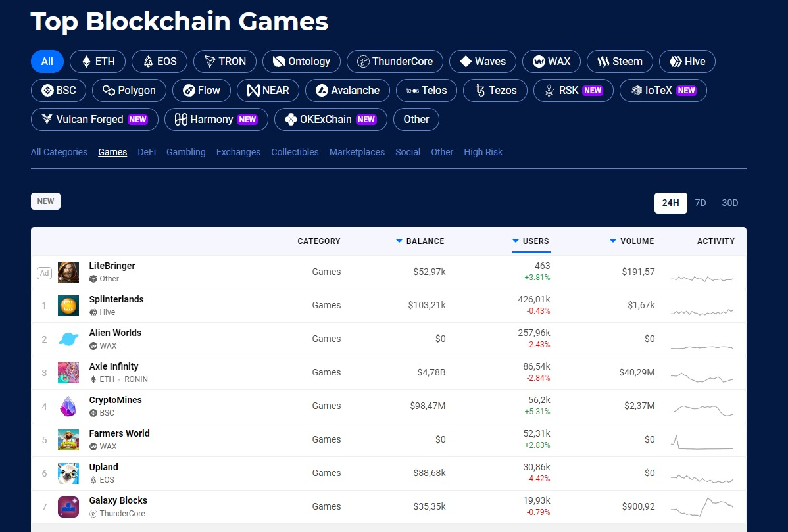This screenshot has width=788, height=532.
Task: Choose the Tezos chain filter
Action: 495,91
